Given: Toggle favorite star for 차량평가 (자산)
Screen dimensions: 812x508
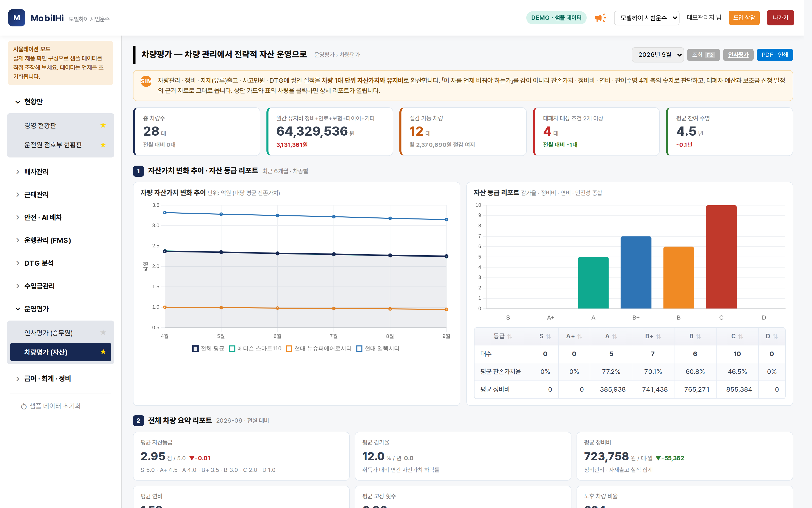Looking at the screenshot, I should pos(103,352).
